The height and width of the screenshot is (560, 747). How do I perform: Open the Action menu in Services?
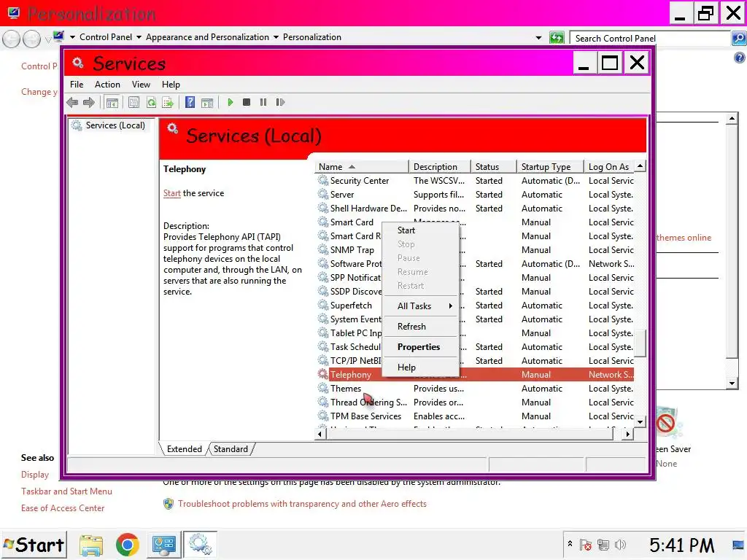tap(107, 85)
